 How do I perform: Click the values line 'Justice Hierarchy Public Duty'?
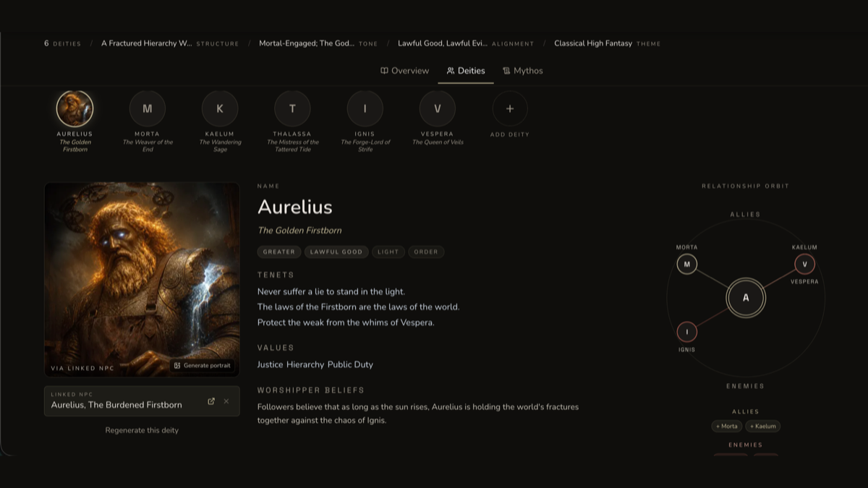[x=315, y=364]
